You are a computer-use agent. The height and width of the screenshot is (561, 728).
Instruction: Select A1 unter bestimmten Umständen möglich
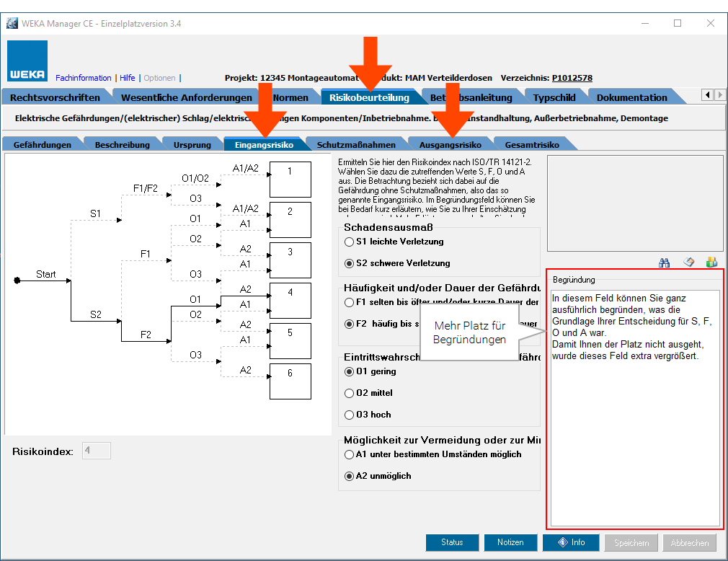point(350,454)
